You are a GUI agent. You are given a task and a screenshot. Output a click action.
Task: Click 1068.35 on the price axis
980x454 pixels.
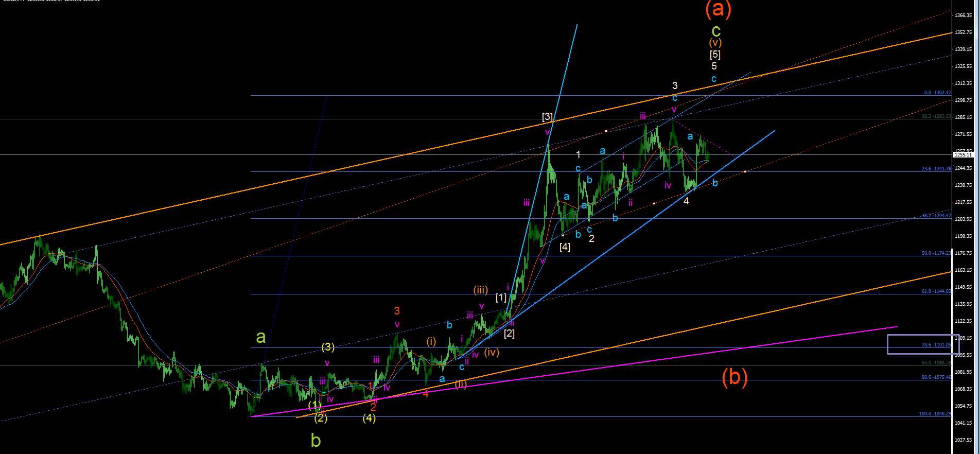pos(963,389)
